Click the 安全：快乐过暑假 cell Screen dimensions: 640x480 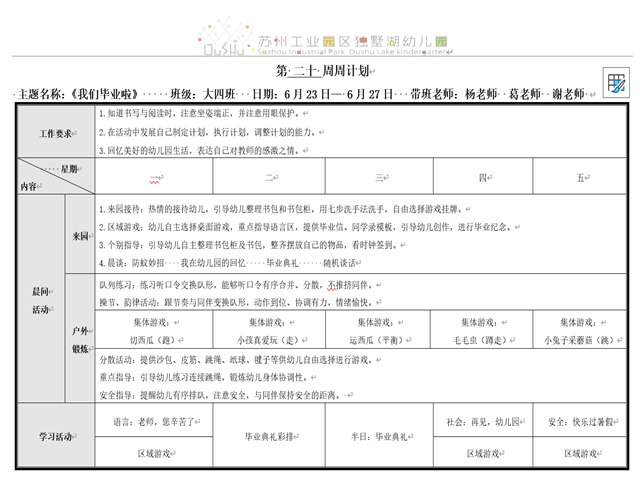click(x=580, y=421)
